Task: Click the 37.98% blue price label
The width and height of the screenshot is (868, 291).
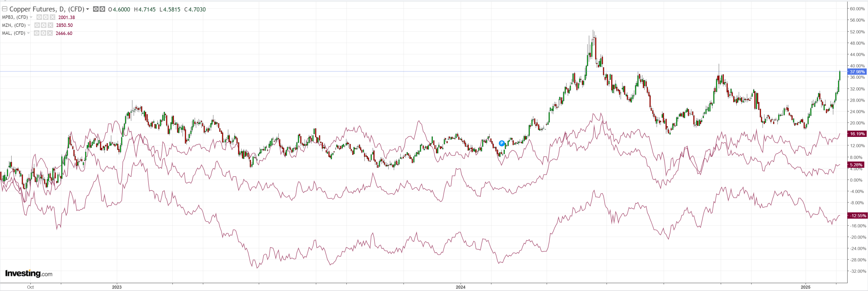Action: coord(857,72)
